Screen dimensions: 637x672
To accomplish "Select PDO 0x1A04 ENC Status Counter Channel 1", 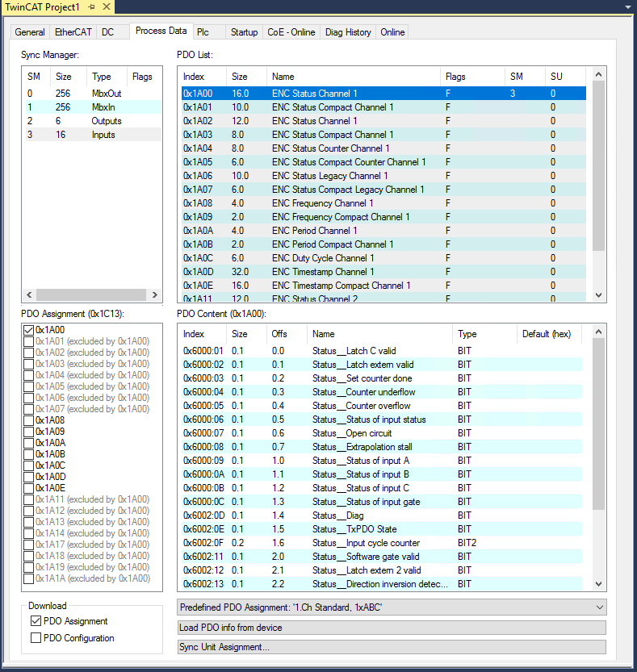I will pyautogui.click(x=383, y=148).
